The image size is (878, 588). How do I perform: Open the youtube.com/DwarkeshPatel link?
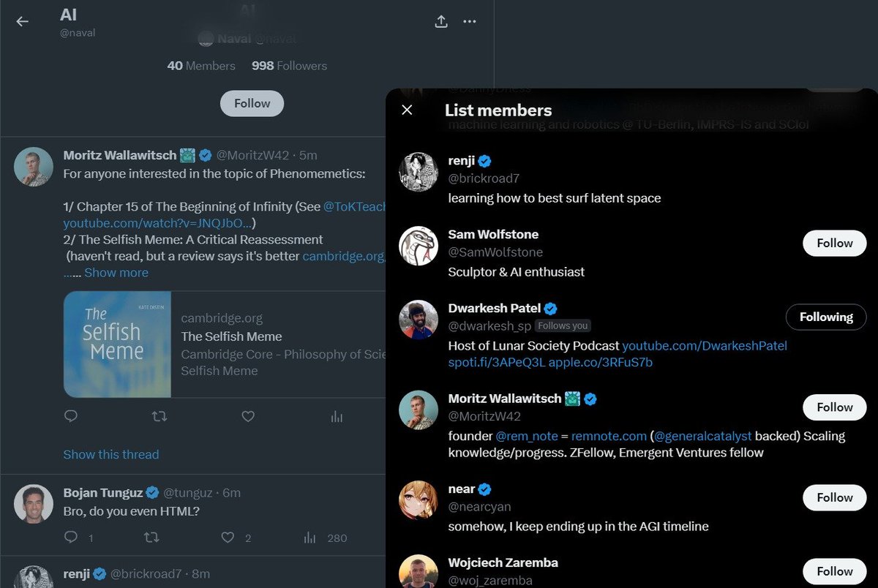point(705,345)
